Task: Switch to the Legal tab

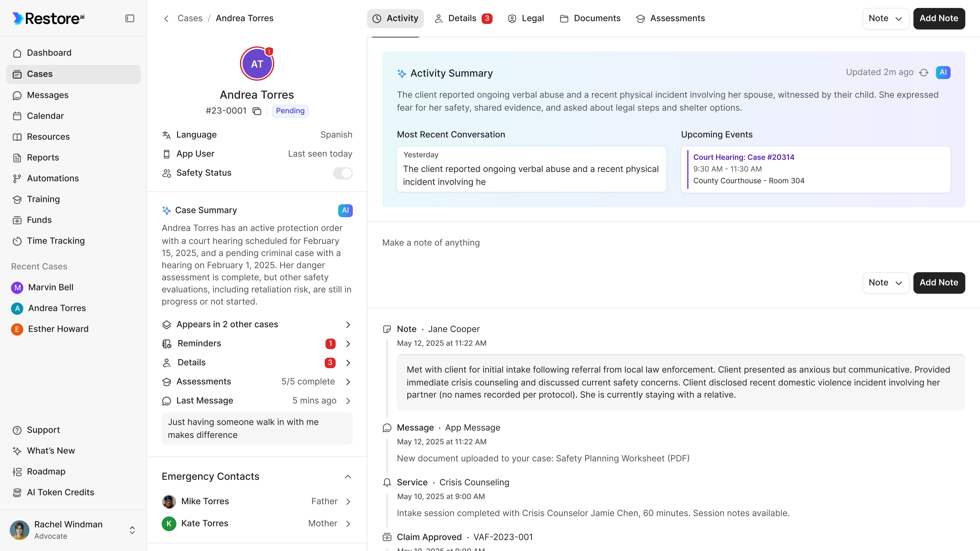Action: [526, 18]
